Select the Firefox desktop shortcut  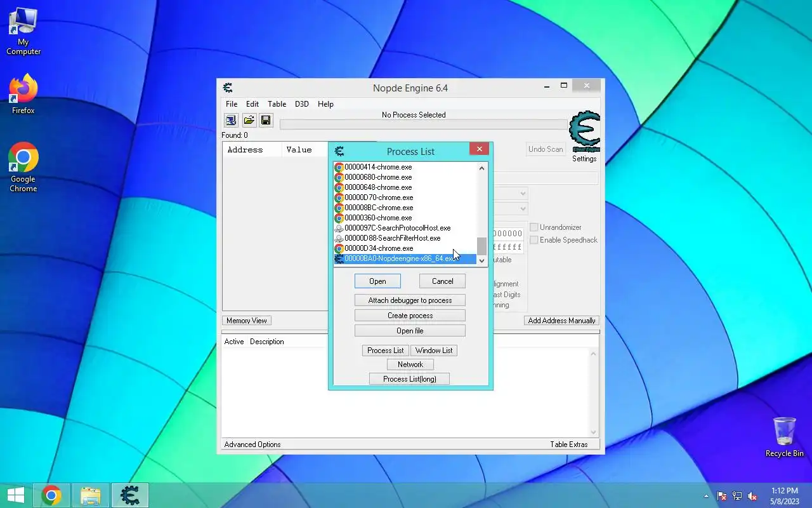23,94
